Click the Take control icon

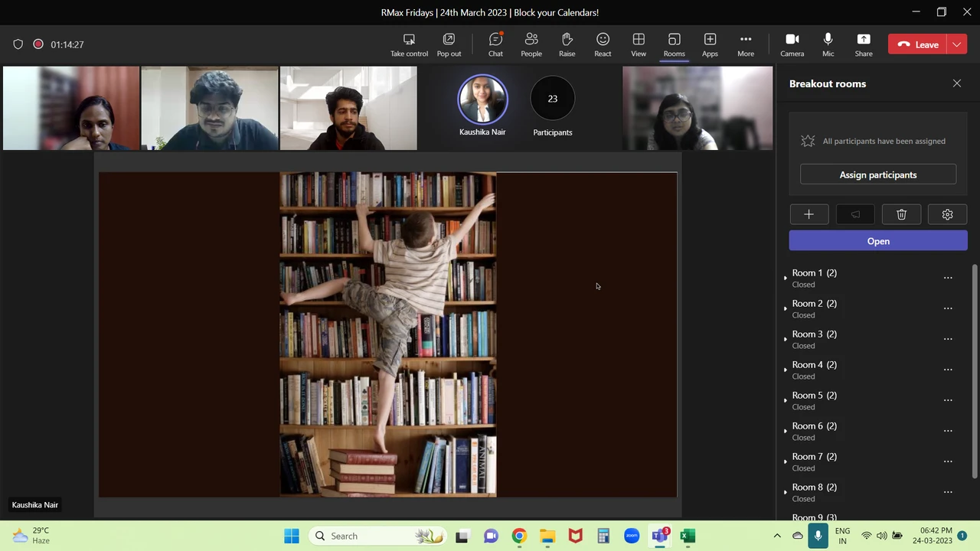pos(409,44)
